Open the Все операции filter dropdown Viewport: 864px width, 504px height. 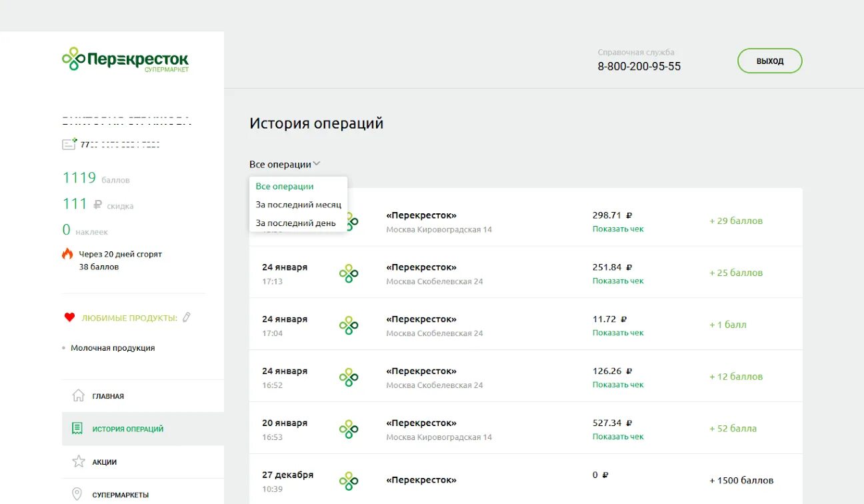tap(285, 164)
